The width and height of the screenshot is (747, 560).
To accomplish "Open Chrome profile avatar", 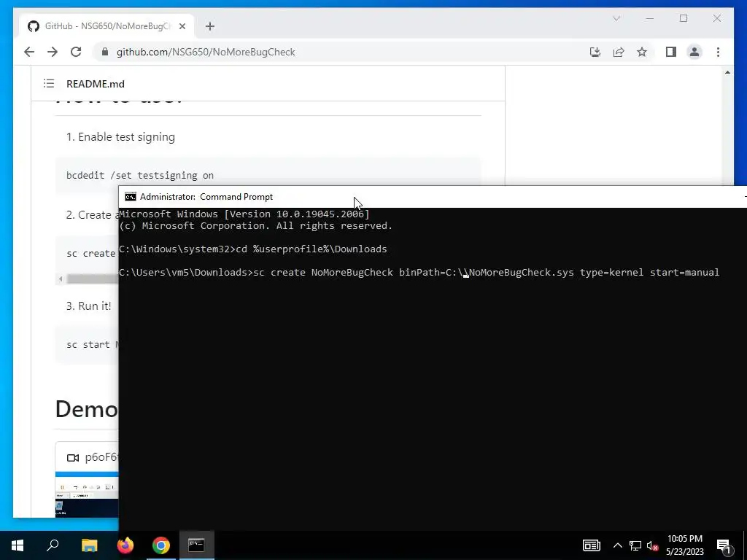I will (x=694, y=52).
